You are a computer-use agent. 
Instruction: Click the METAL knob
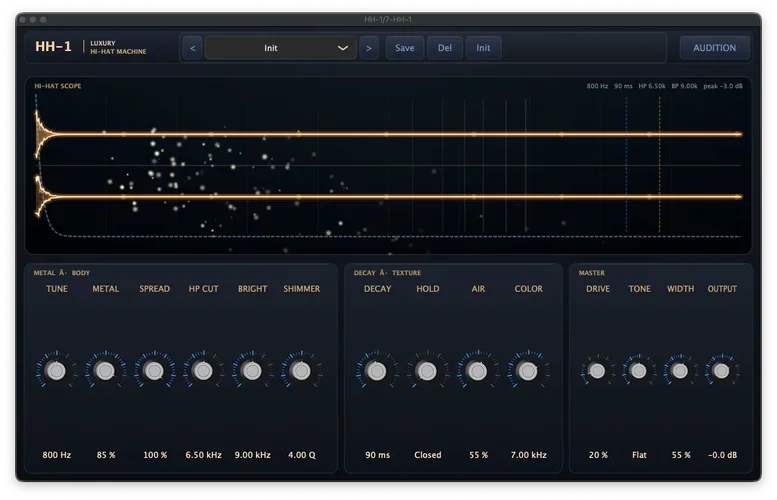(105, 371)
